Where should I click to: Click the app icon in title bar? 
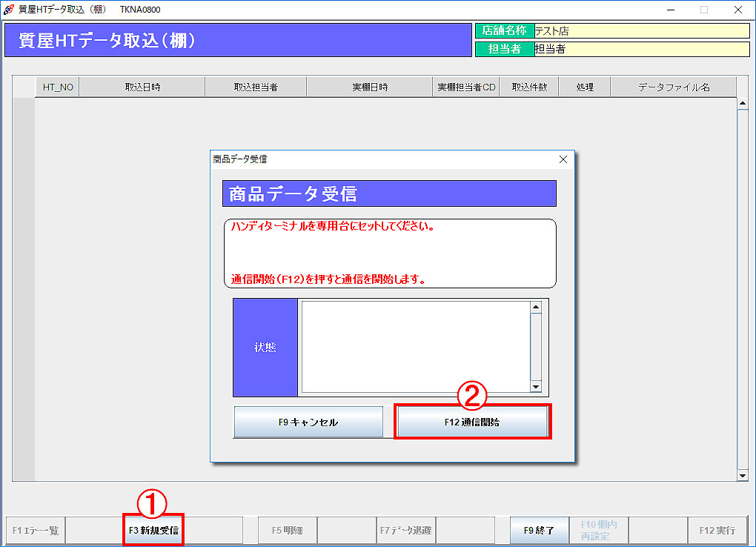point(9,9)
